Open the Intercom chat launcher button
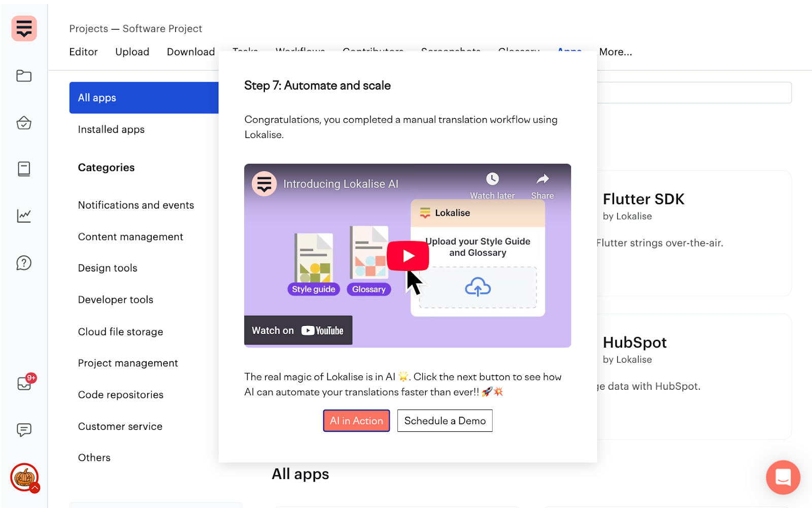 pos(783,477)
